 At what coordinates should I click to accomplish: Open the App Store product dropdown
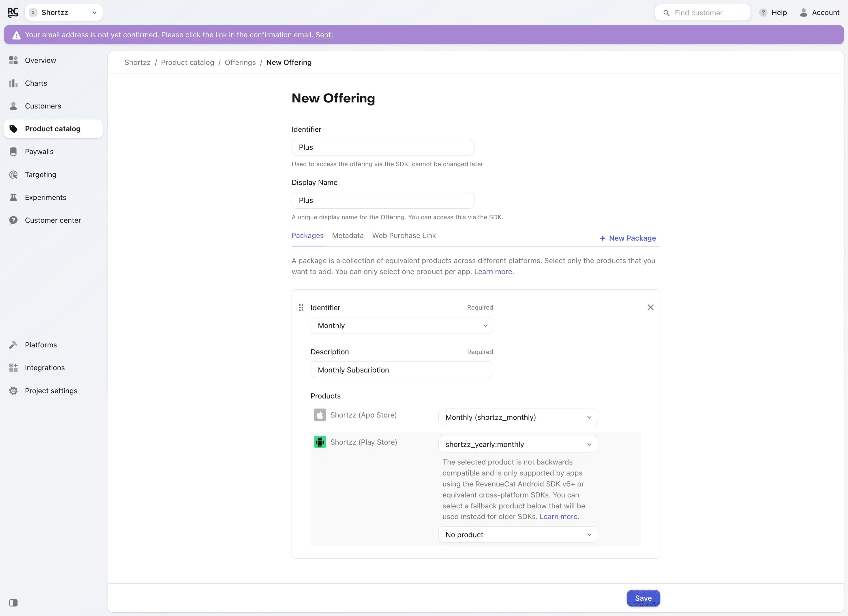[x=518, y=417]
